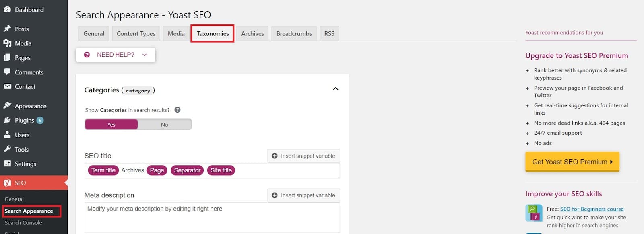Click the Users person icon
Image resolution: width=644 pixels, height=234 pixels.
click(x=7, y=135)
